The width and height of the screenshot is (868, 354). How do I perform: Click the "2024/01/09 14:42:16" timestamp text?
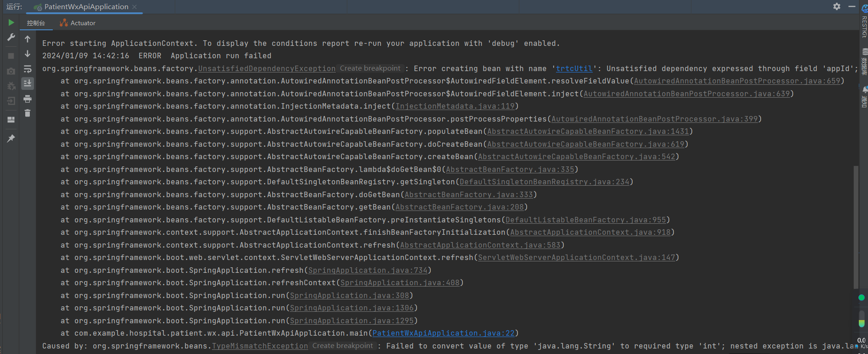pos(86,55)
